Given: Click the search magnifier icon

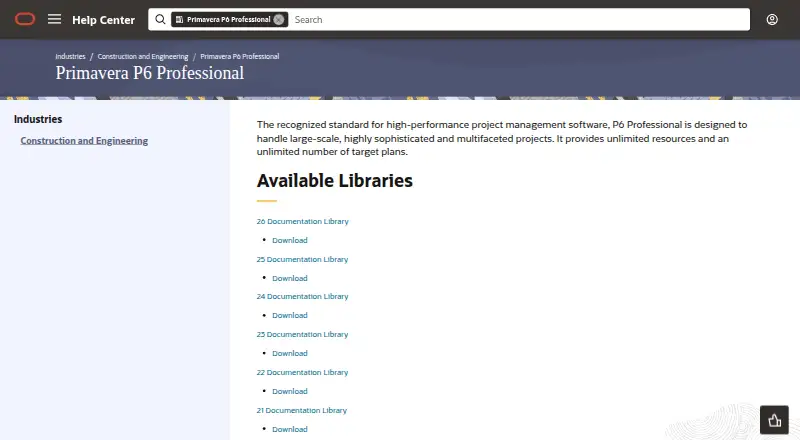Looking at the screenshot, I should tap(160, 19).
